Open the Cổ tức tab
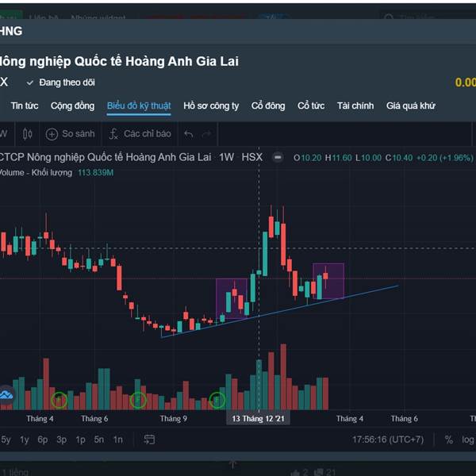The width and height of the screenshot is (476, 476). click(311, 106)
